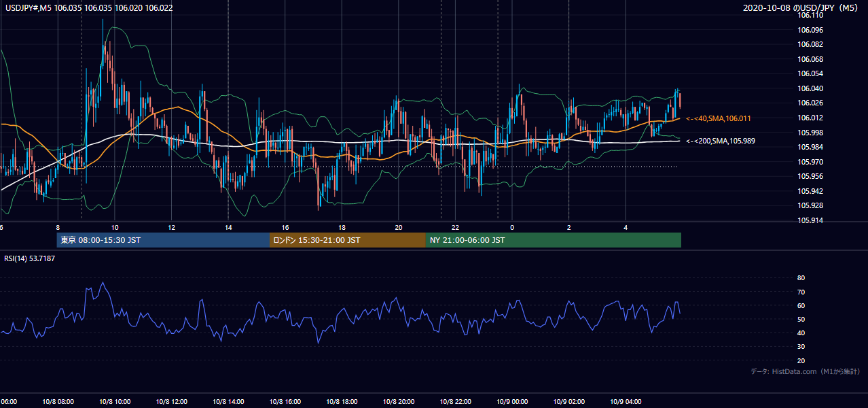Click price axis label 105.928
The width and height of the screenshot is (868, 408).
pos(811,205)
